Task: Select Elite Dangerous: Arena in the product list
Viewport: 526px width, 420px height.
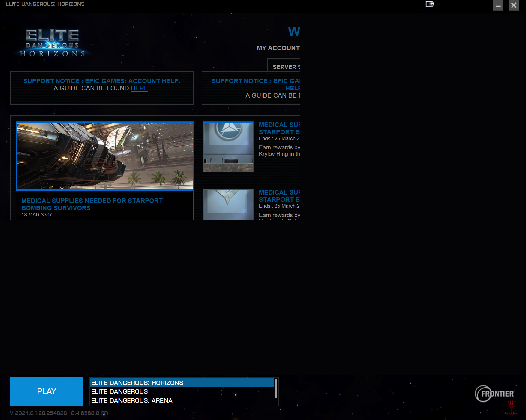Action: tap(182, 400)
